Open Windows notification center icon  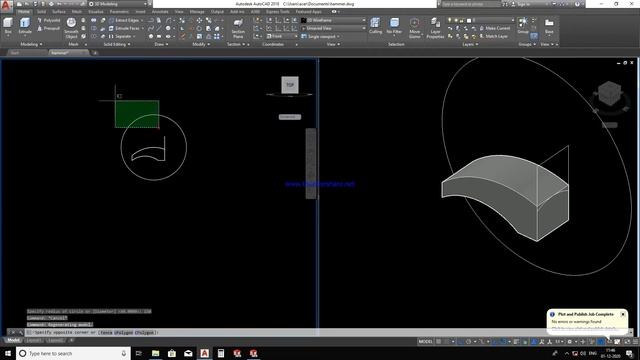coord(629,353)
